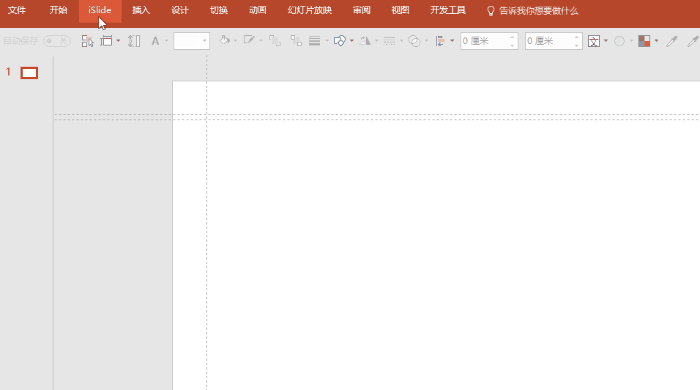700x390 pixels.
Task: Decrease the second 0 厘米 spinner value
Action: click(577, 45)
